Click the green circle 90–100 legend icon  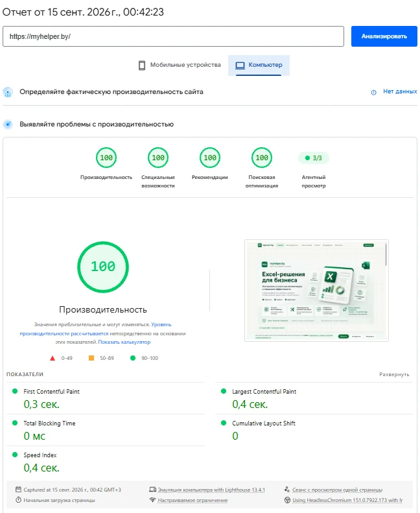pos(133,358)
